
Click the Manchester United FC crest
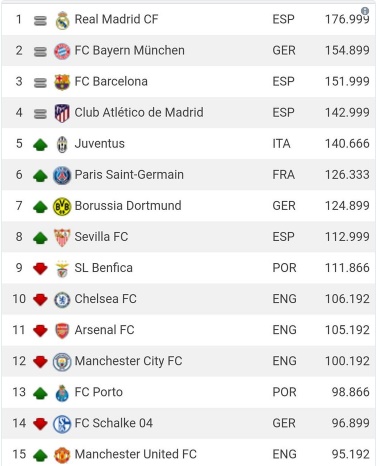(x=62, y=455)
